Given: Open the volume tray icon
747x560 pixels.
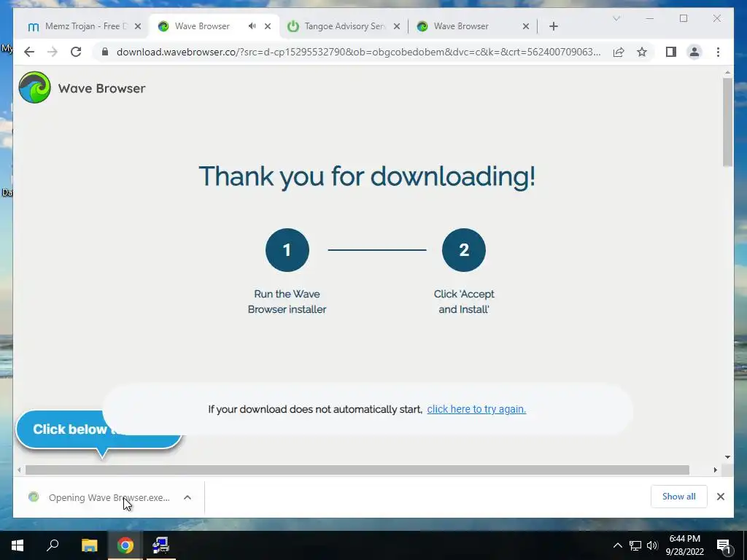Looking at the screenshot, I should click(652, 545).
